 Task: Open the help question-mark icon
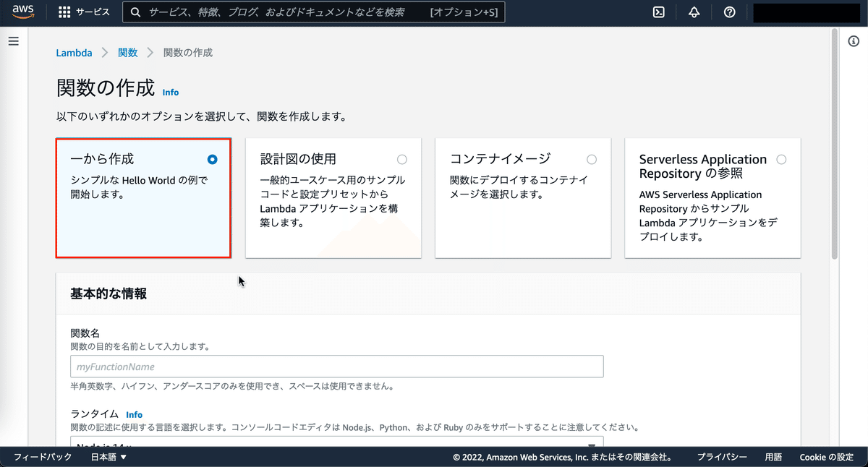(x=729, y=12)
